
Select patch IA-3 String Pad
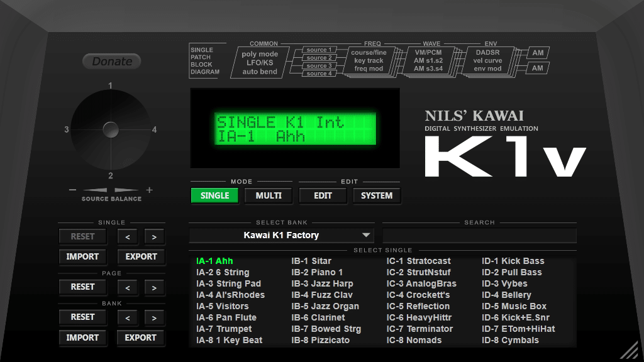point(228,283)
